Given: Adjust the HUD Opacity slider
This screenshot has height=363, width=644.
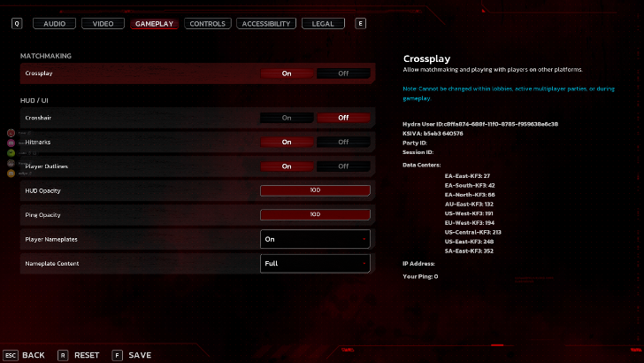Looking at the screenshot, I should [315, 190].
